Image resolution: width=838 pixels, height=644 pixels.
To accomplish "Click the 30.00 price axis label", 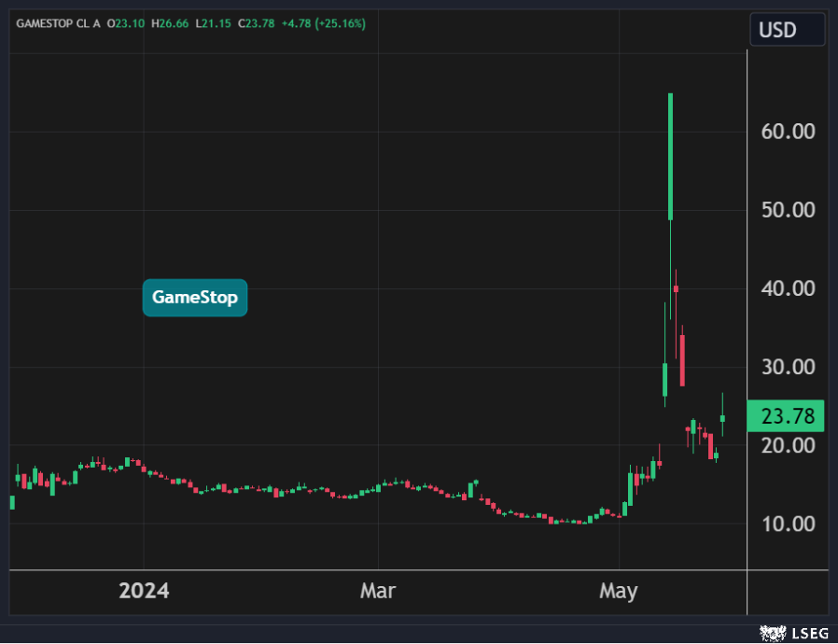I will click(x=788, y=367).
